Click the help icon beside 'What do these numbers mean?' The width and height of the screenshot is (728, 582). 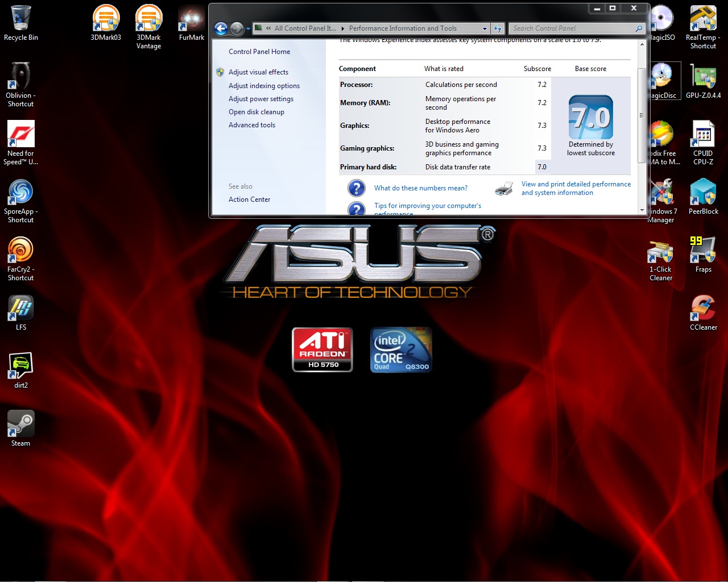tap(357, 188)
